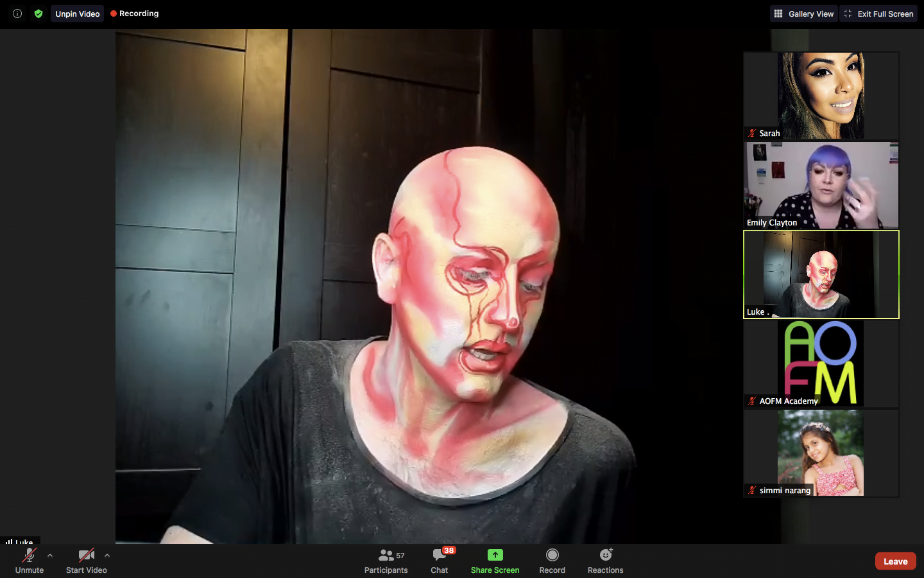Click the highlighted Luke video thumbnail
Image resolution: width=924 pixels, height=578 pixels.
821,274
